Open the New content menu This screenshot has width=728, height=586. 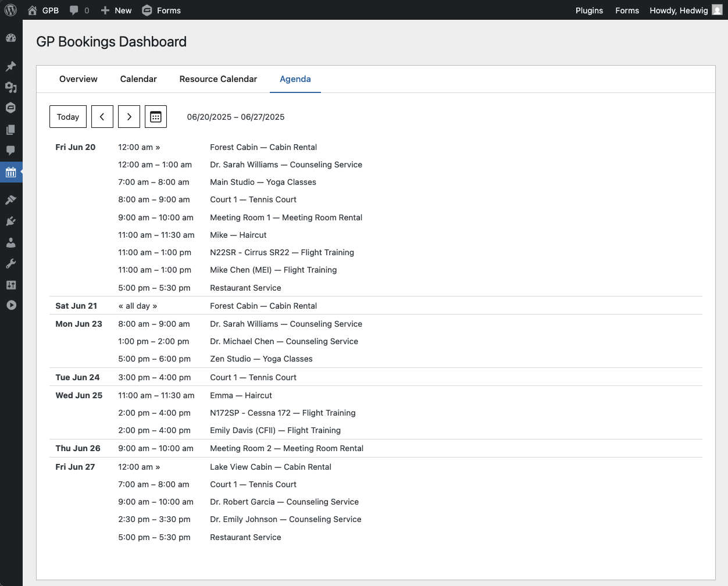(x=116, y=10)
